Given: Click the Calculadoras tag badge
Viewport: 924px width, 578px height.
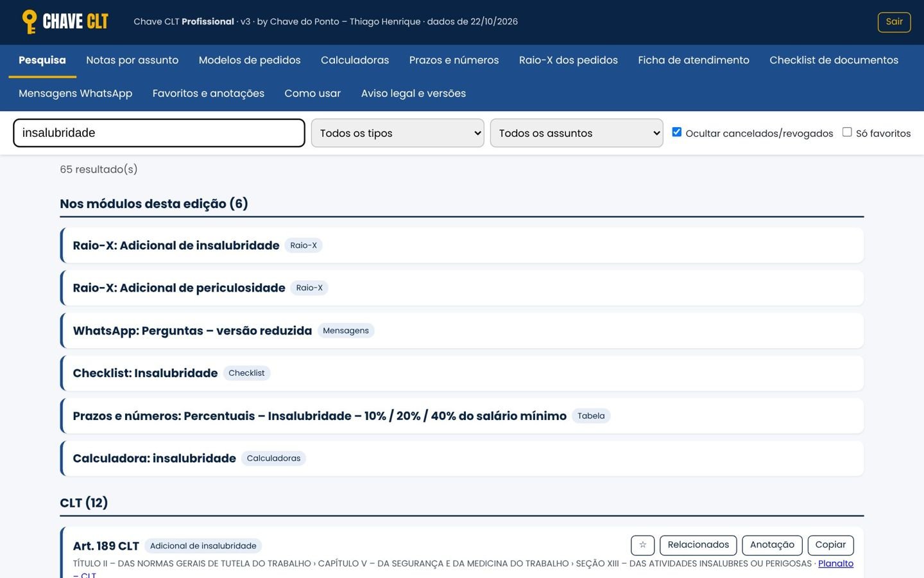Looking at the screenshot, I should point(273,459).
